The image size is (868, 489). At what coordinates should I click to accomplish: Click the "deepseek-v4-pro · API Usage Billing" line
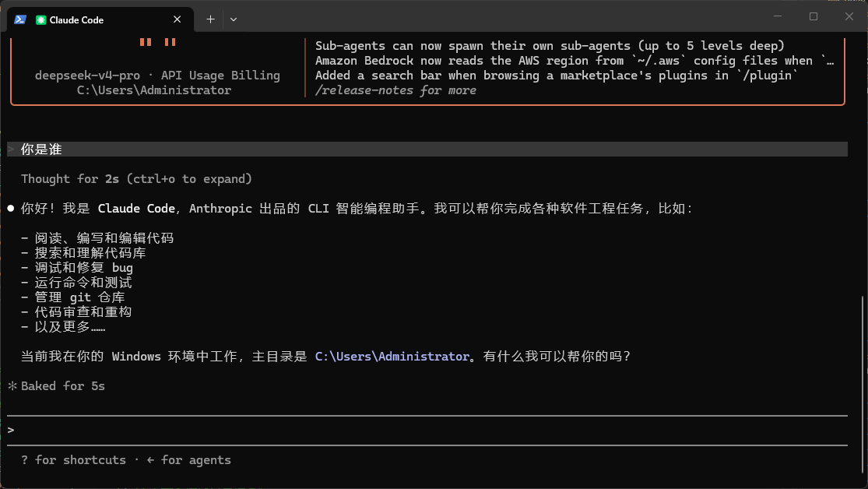click(x=157, y=76)
